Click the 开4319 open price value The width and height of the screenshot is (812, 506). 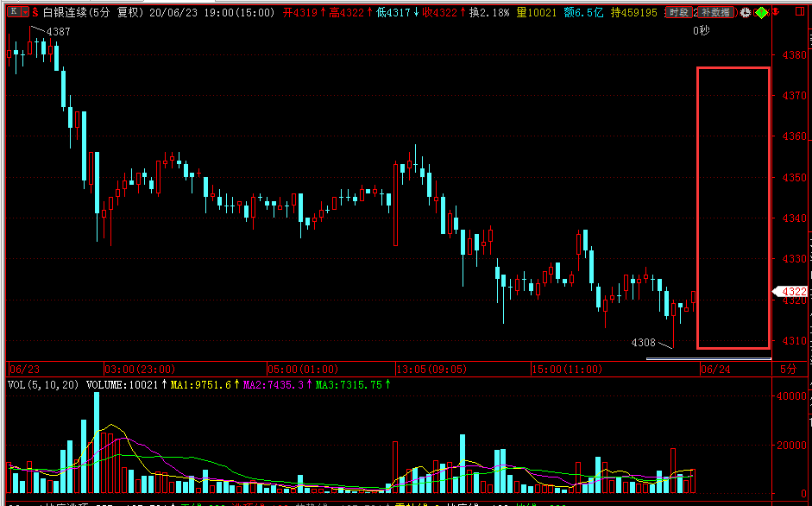(301, 12)
